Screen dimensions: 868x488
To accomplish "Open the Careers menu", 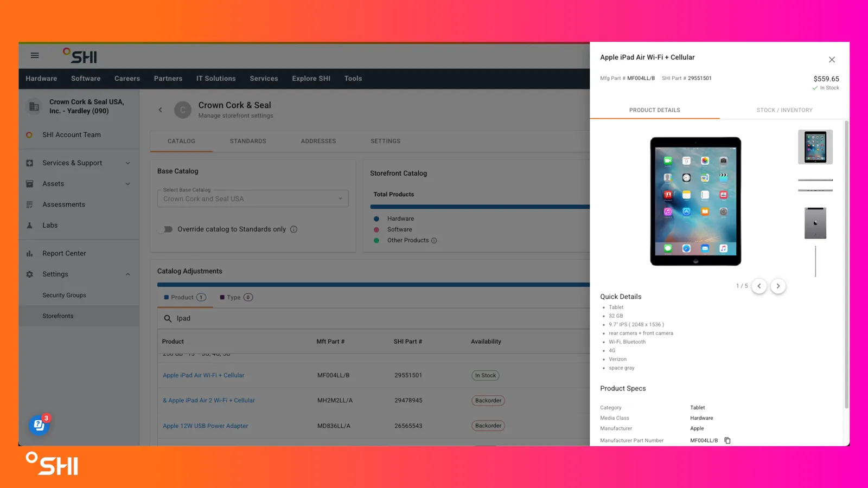I will [x=127, y=79].
